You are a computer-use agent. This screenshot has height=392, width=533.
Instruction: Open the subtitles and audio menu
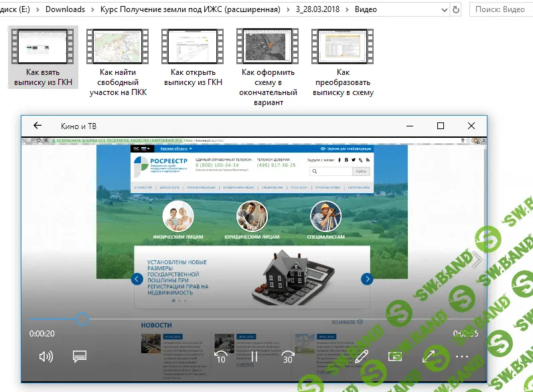[x=80, y=357]
